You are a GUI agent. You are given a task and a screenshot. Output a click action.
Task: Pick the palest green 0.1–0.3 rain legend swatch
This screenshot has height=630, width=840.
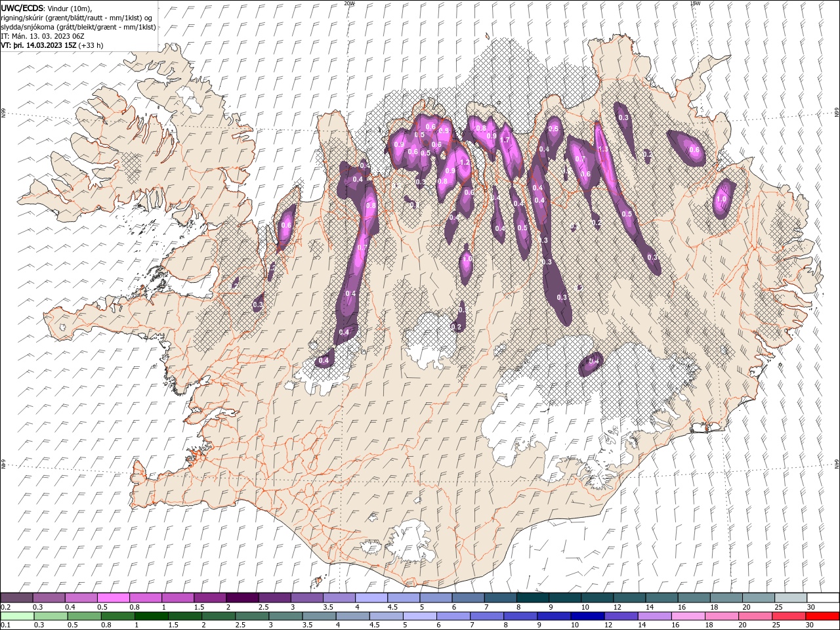[17, 616]
